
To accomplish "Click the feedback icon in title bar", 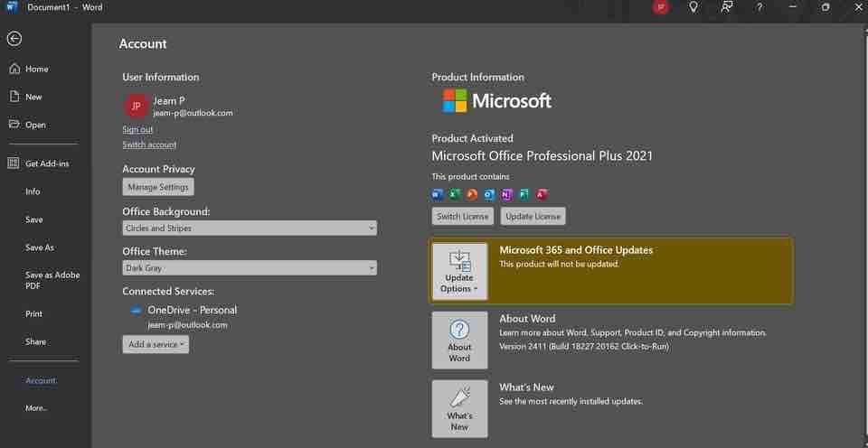I will pos(727,7).
